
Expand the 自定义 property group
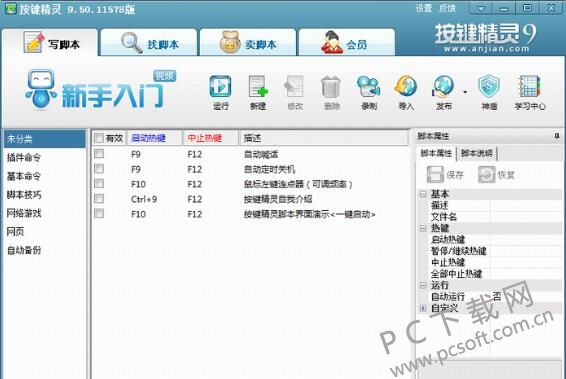click(423, 308)
